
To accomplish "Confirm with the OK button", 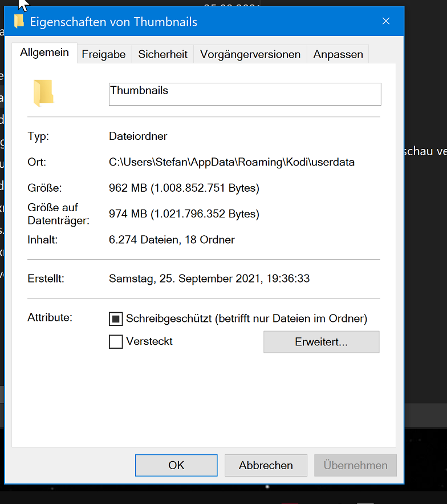I will [x=176, y=465].
